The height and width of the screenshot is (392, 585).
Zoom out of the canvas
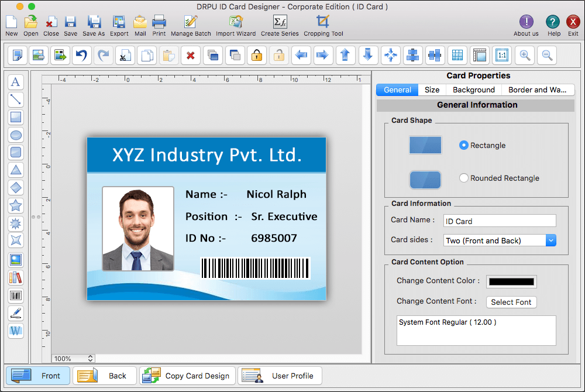point(548,55)
